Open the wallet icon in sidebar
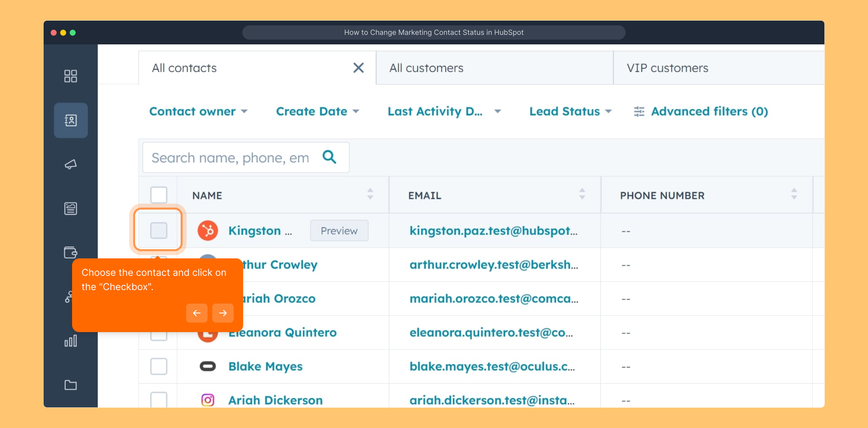Screen dimensions: 868x428 pyautogui.click(x=70, y=252)
